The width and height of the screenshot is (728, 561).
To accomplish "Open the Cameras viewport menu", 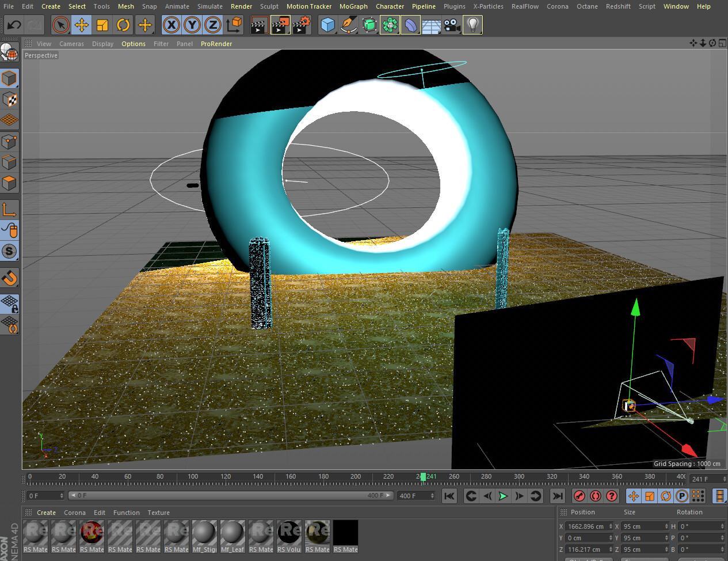I will coord(71,44).
